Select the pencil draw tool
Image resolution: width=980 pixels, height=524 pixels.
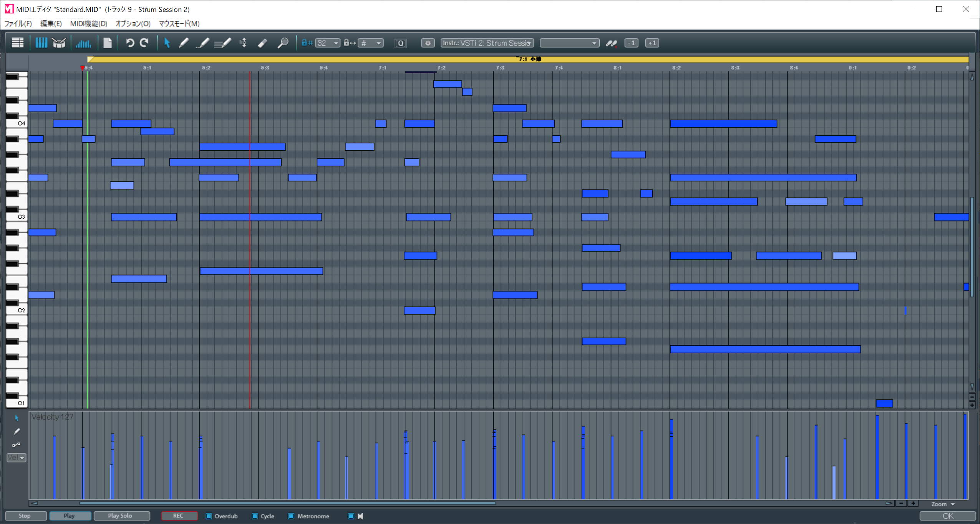coord(184,43)
